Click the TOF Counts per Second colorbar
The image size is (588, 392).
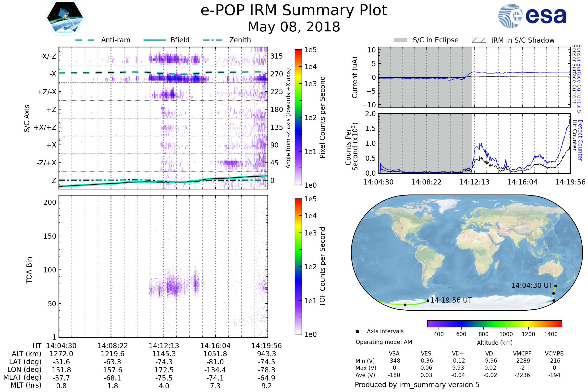(298, 266)
